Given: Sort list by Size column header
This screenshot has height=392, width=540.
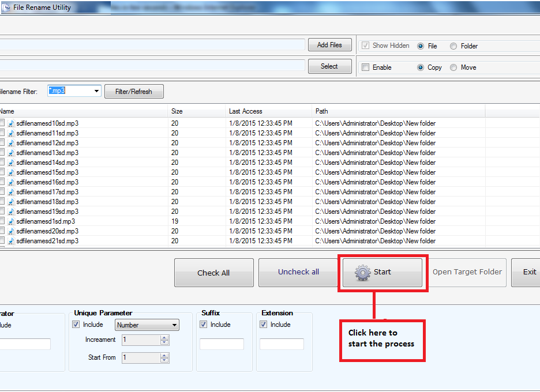Looking at the screenshot, I should [x=197, y=111].
